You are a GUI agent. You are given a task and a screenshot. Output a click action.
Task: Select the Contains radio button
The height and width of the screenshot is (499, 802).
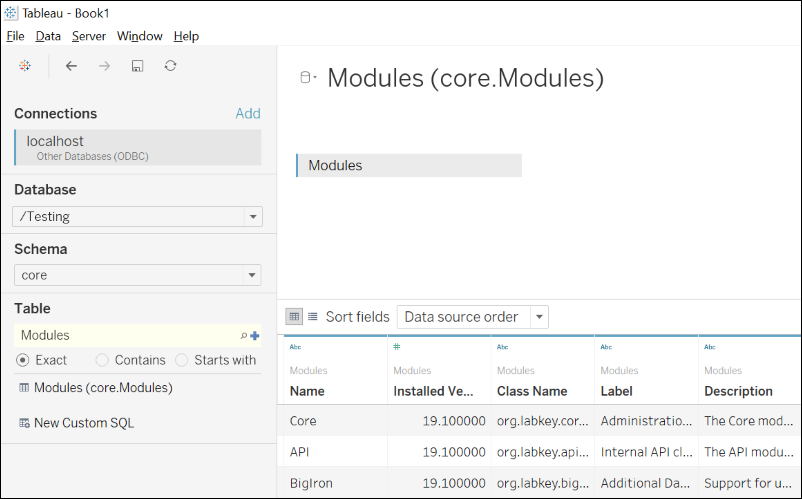tap(102, 360)
